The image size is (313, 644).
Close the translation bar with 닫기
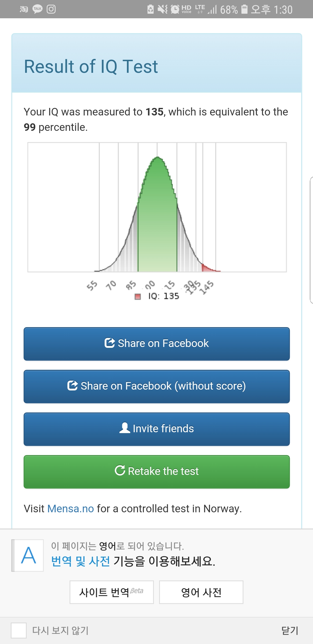click(x=290, y=630)
